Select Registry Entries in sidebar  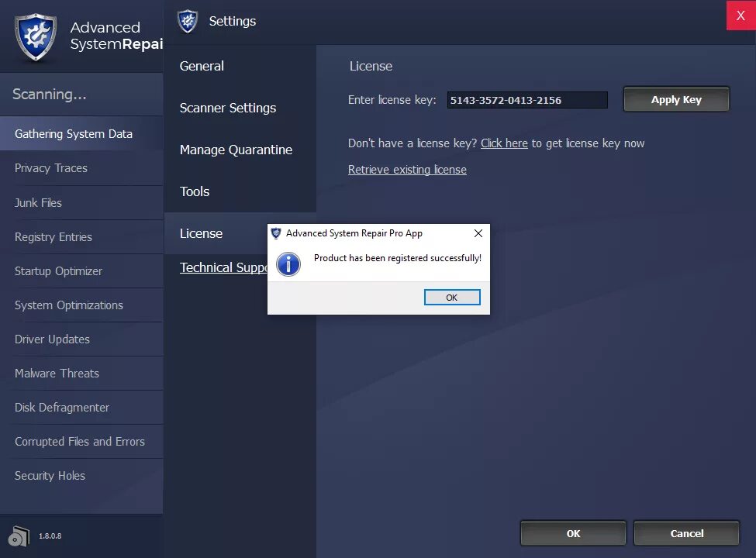[81, 237]
